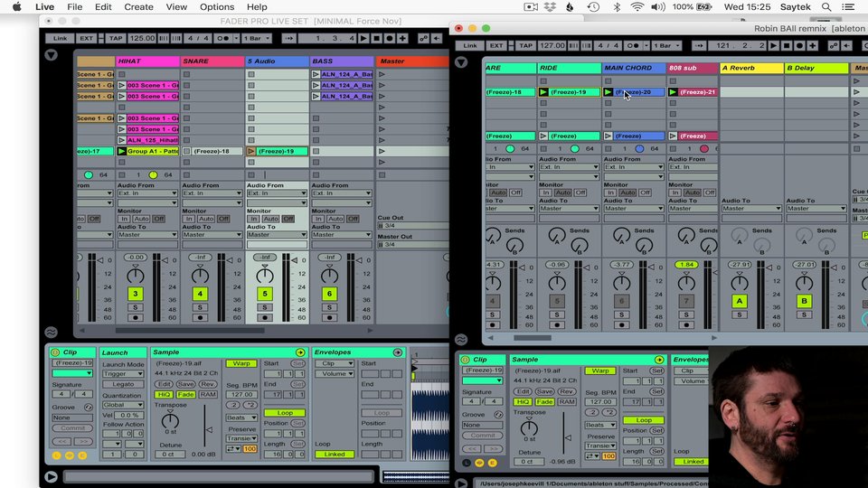Open 1 Bar quantization menu in Robin Ball remix
Screen dimensions: 868x488
coord(665,45)
